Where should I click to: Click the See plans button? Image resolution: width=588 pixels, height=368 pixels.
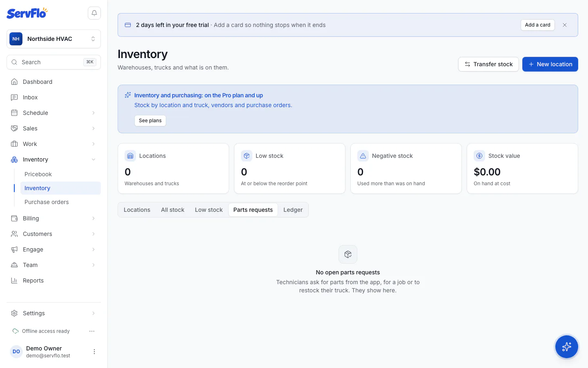tap(150, 121)
